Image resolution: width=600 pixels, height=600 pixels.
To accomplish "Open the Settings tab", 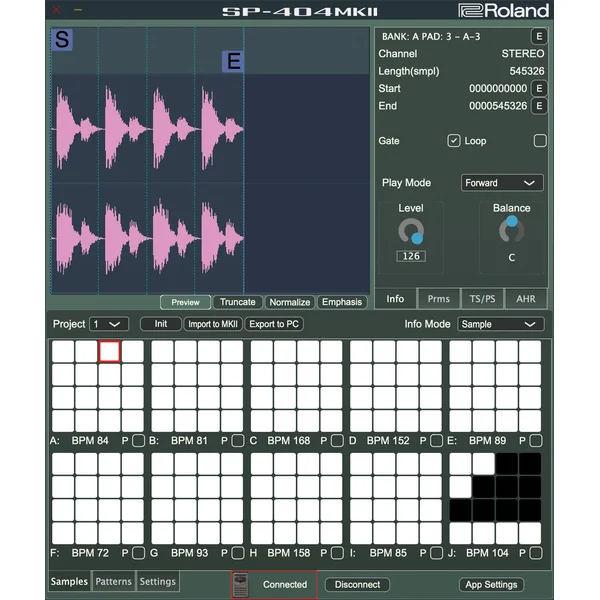I will [158, 581].
